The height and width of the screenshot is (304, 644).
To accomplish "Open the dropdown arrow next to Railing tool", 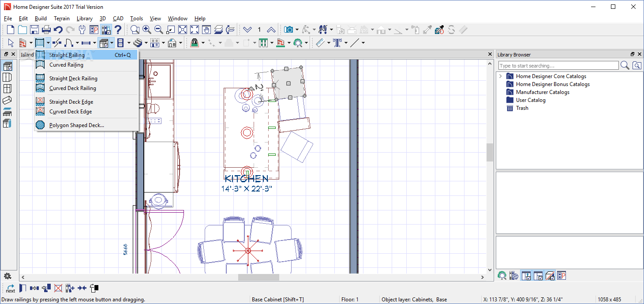I will (x=48, y=43).
